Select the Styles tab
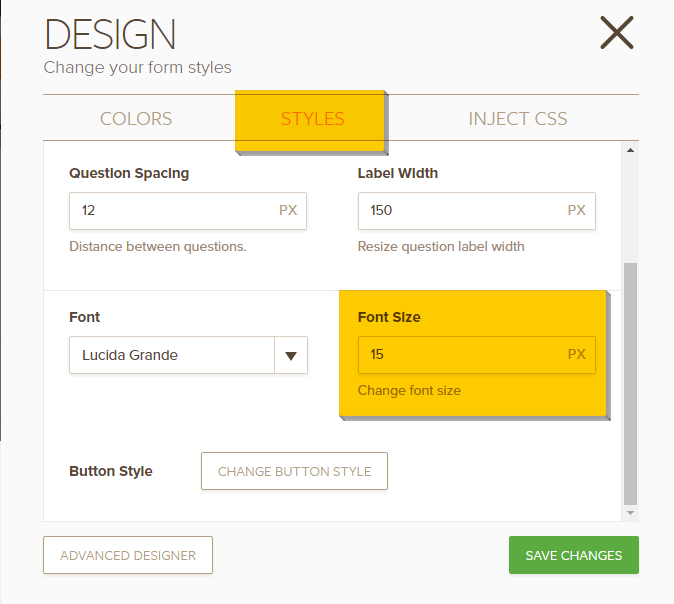The width and height of the screenshot is (674, 604). 312,119
